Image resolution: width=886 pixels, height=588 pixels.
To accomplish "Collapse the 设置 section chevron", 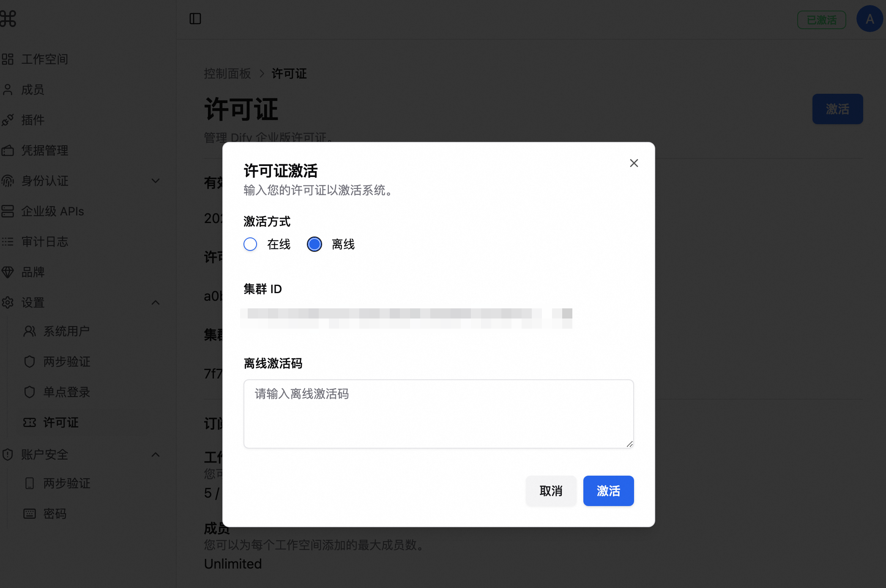I will 156,302.
